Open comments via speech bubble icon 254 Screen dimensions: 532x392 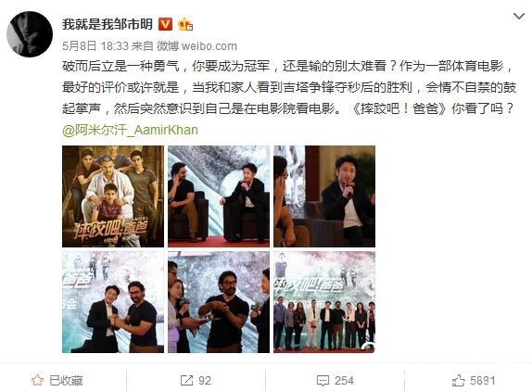coord(323,381)
